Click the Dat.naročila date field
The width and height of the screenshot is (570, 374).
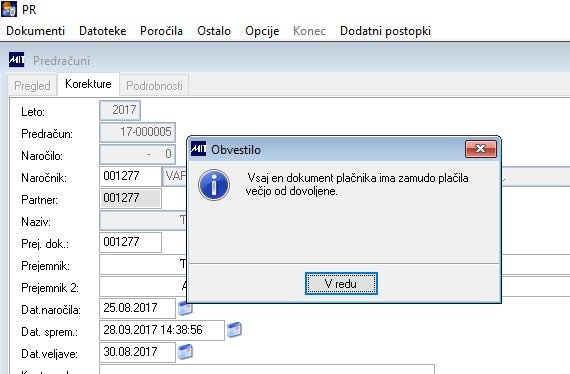tap(137, 308)
